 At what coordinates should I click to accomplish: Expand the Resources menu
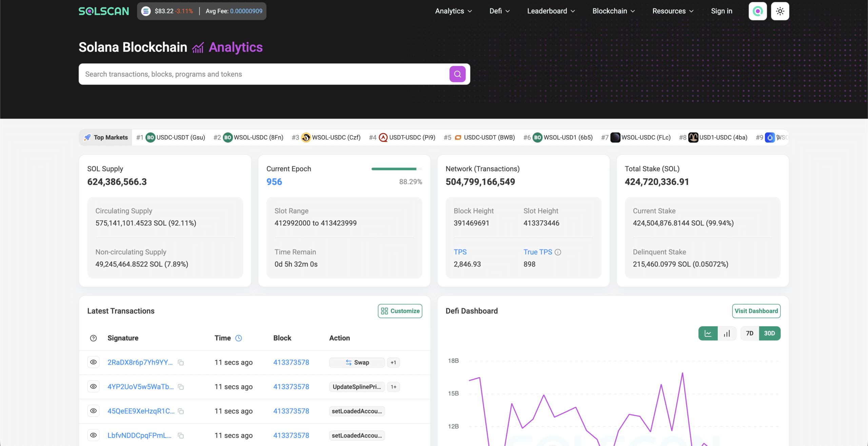point(672,11)
